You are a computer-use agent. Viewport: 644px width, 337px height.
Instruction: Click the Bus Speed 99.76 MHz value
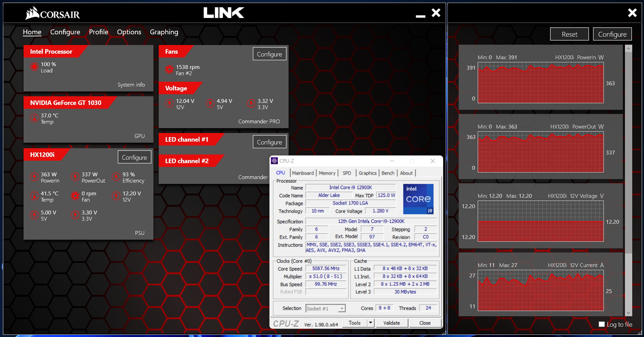326,284
